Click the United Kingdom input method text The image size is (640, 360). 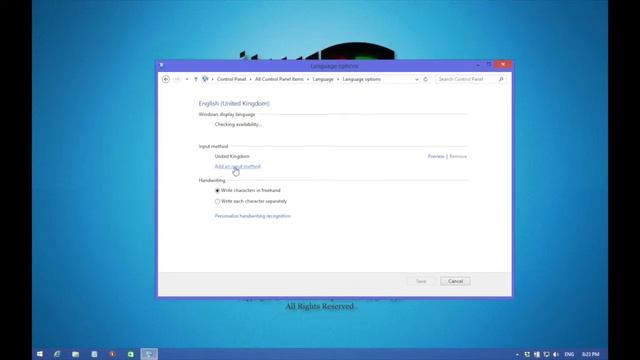click(232, 156)
